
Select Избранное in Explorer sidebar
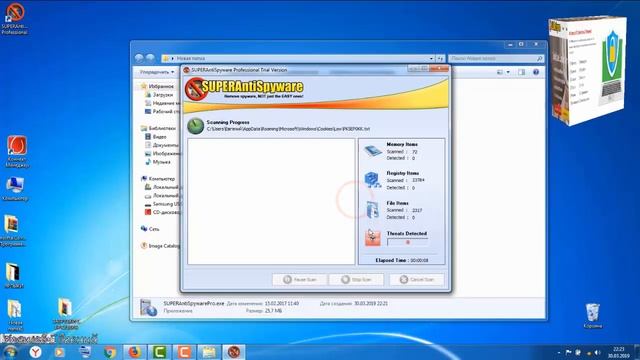(157, 86)
